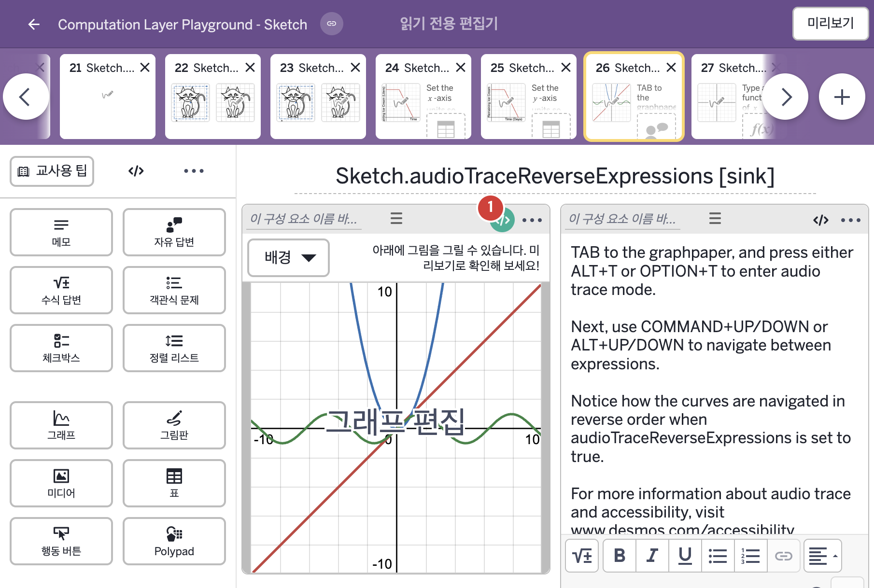Open screen 23 Sketch tab
Screen dimensions: 874x588
click(318, 97)
